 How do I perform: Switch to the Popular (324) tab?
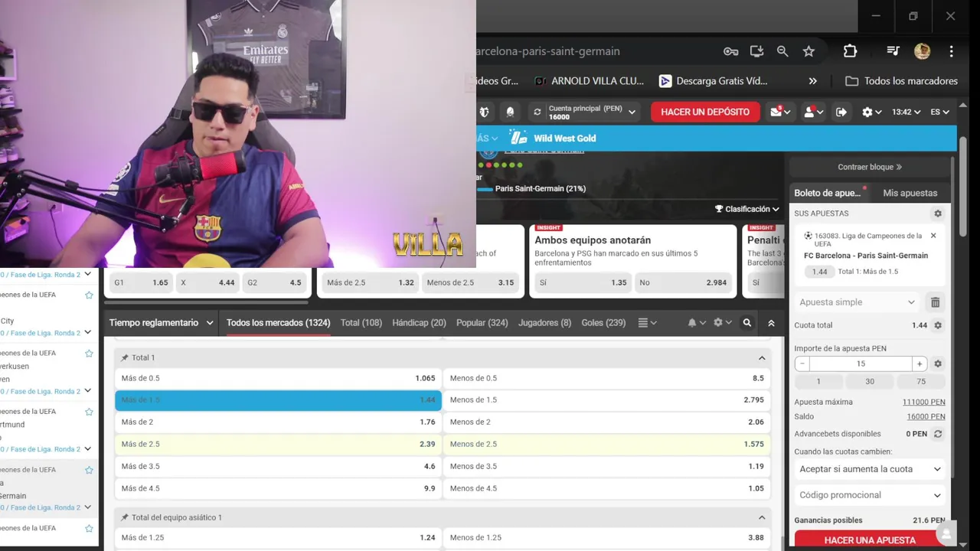click(482, 323)
